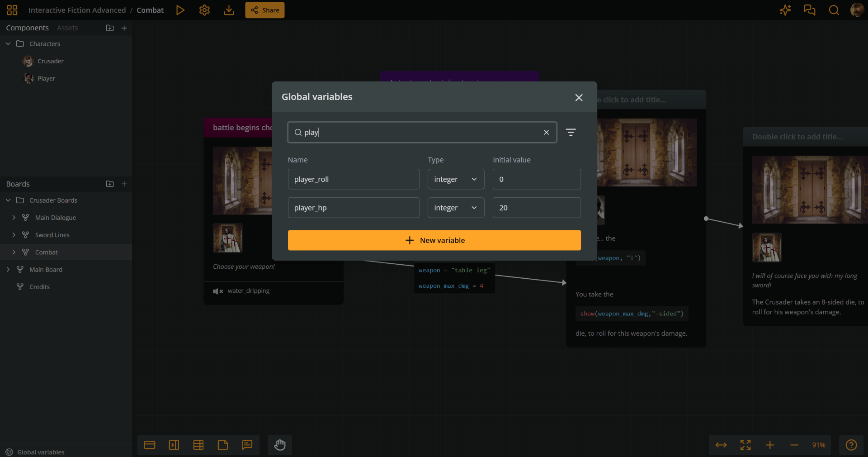
Task: Add a new folder in Components
Action: coord(110,28)
